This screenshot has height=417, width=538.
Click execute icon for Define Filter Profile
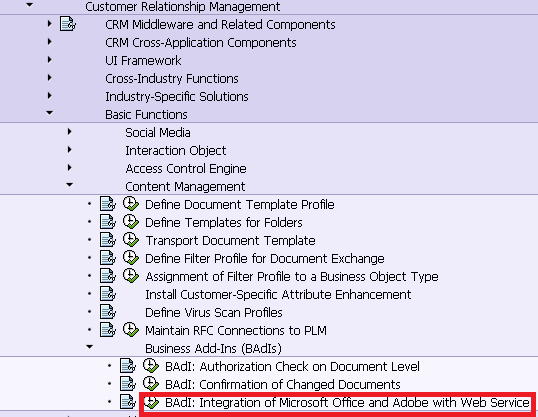pos(131,258)
